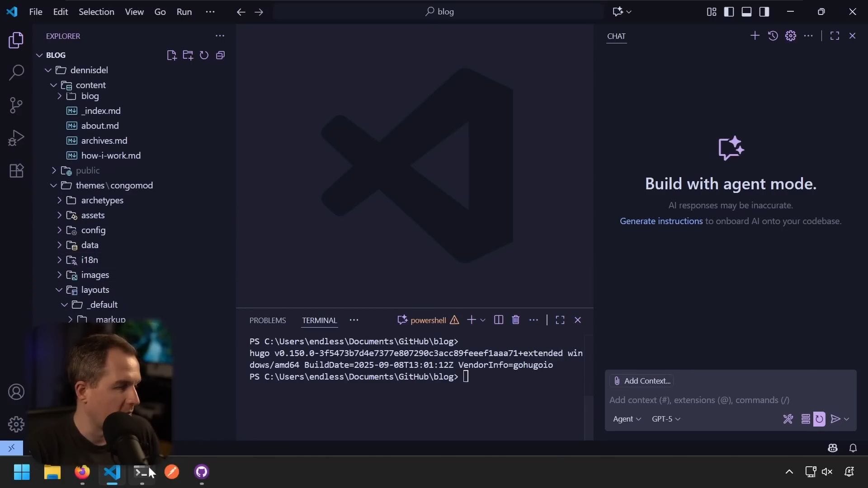Click the Generate instructions link
The width and height of the screenshot is (868, 488).
[661, 221]
